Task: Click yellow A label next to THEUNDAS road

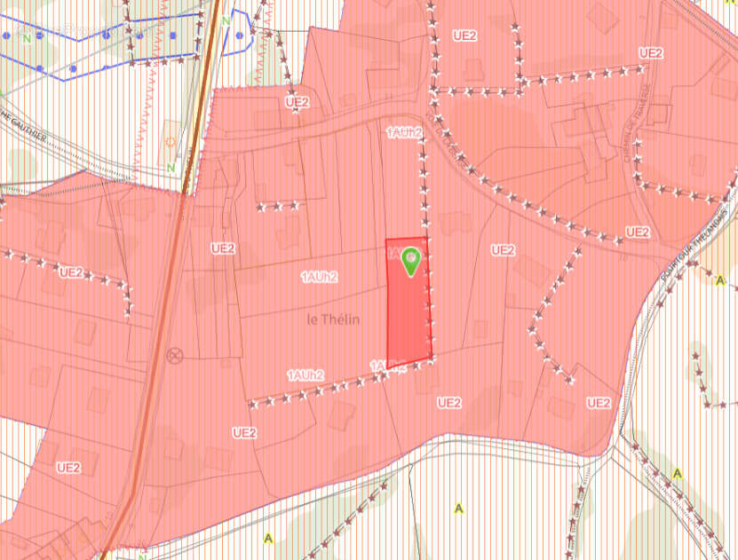Action: pos(719,280)
